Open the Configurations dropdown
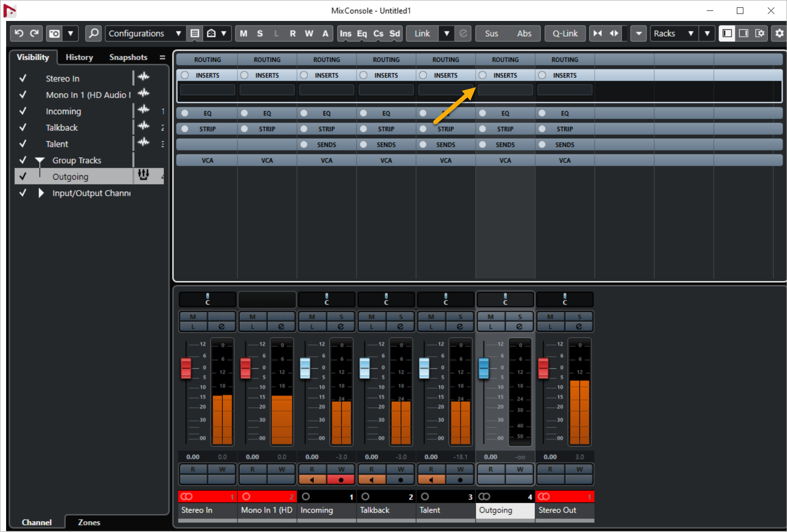Viewport: 787px width, 532px height. (x=144, y=34)
